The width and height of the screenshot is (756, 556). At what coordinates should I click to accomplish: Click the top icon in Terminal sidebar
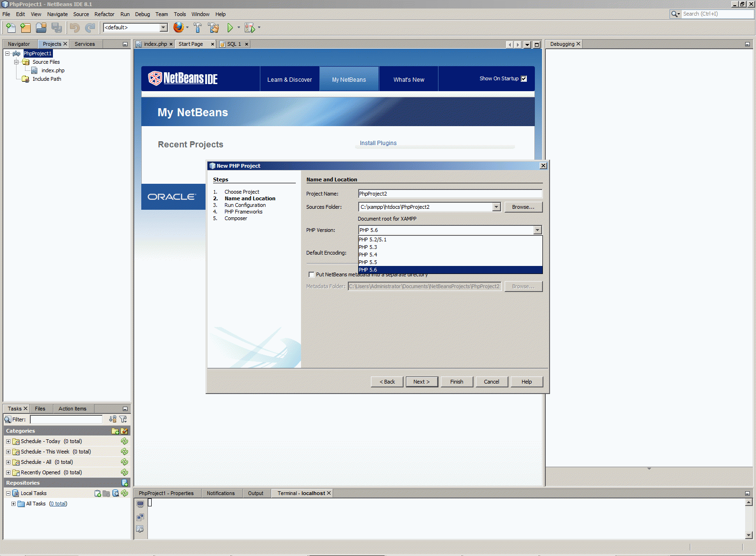click(x=140, y=504)
